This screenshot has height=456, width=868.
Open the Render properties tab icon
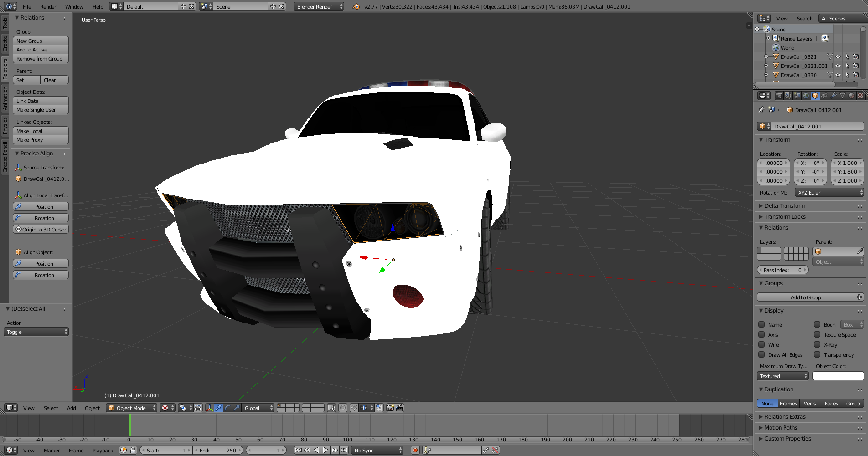click(x=779, y=96)
